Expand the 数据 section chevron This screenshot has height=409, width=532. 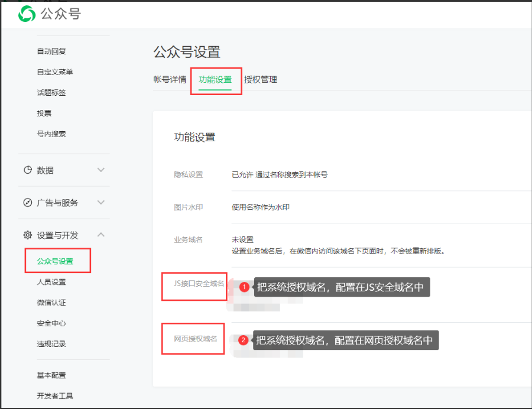(101, 170)
